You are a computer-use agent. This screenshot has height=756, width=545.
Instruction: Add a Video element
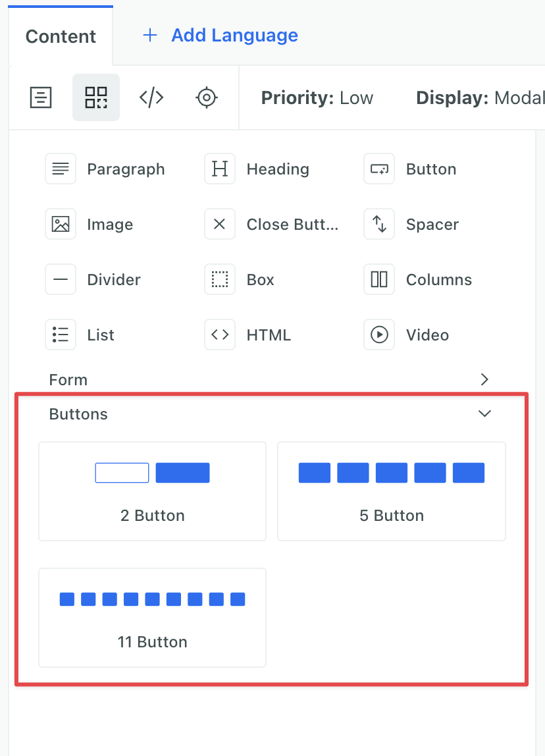pos(411,335)
